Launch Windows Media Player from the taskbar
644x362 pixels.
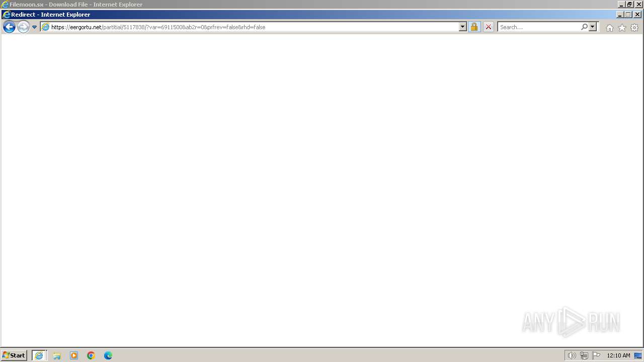click(74, 355)
